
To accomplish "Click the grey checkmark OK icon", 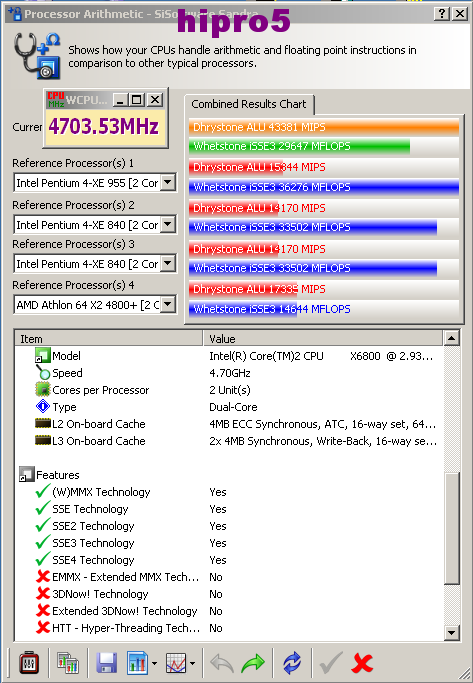I will [331, 663].
